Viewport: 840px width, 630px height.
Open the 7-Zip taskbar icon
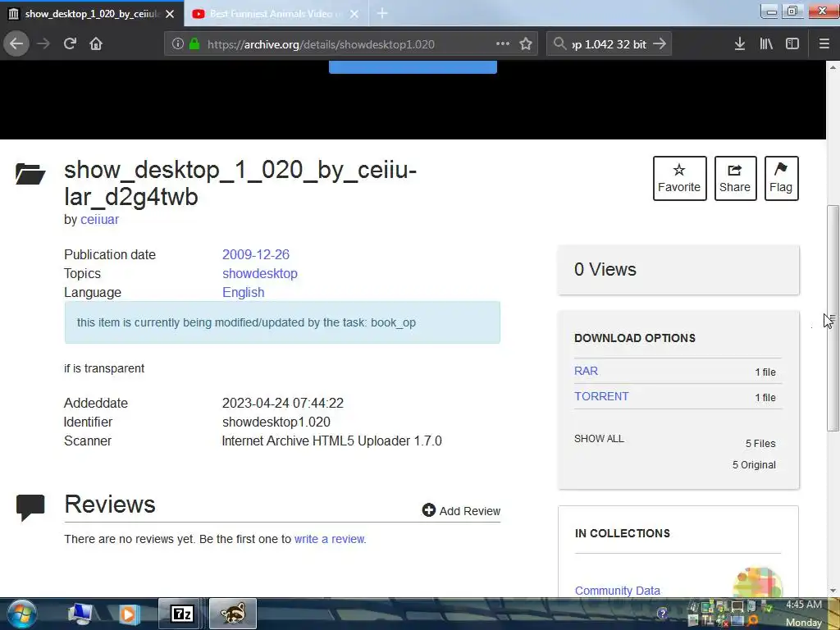tap(181, 614)
